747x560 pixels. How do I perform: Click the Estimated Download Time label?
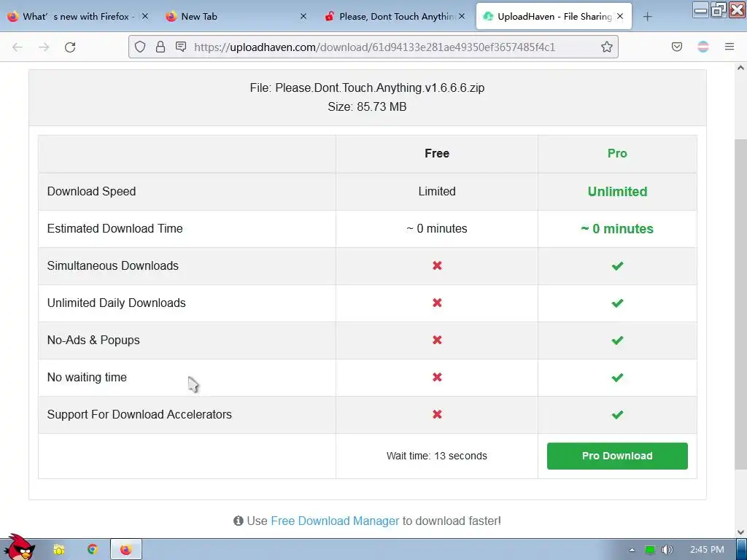pyautogui.click(x=115, y=228)
